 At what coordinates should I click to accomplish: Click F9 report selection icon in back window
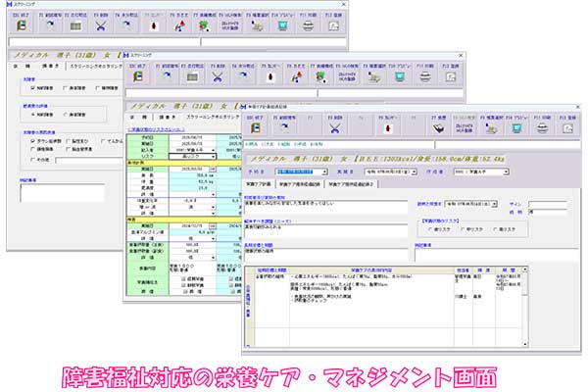click(x=257, y=26)
